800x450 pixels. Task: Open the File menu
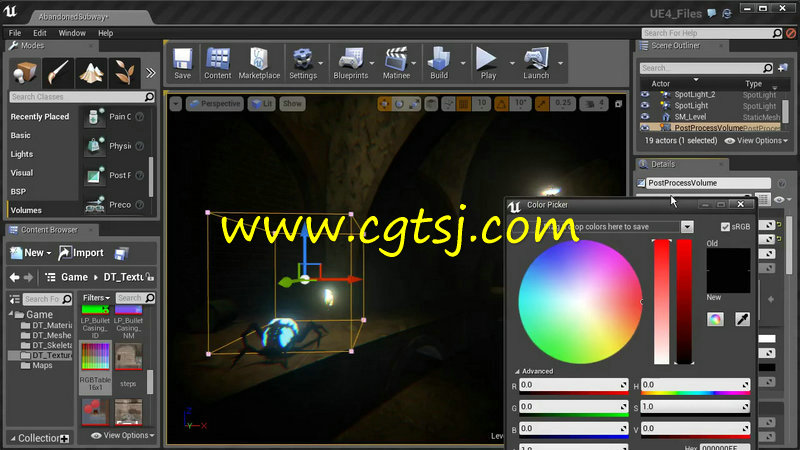coord(15,33)
